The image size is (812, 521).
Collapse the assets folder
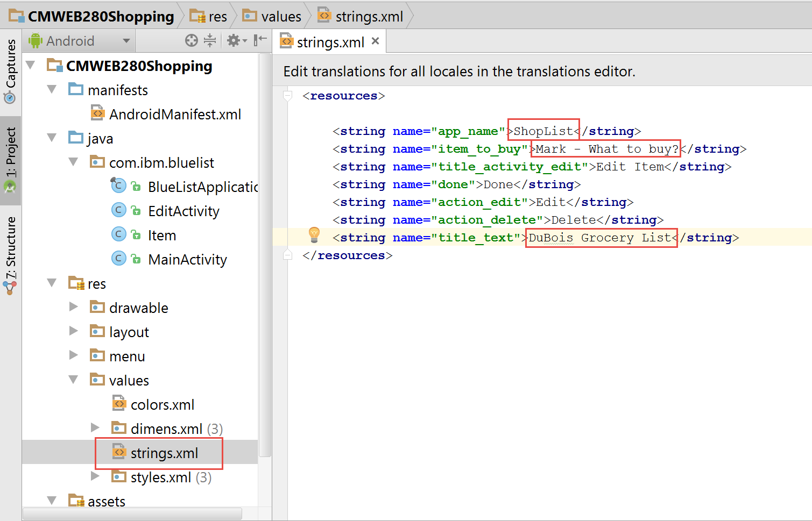(x=52, y=501)
